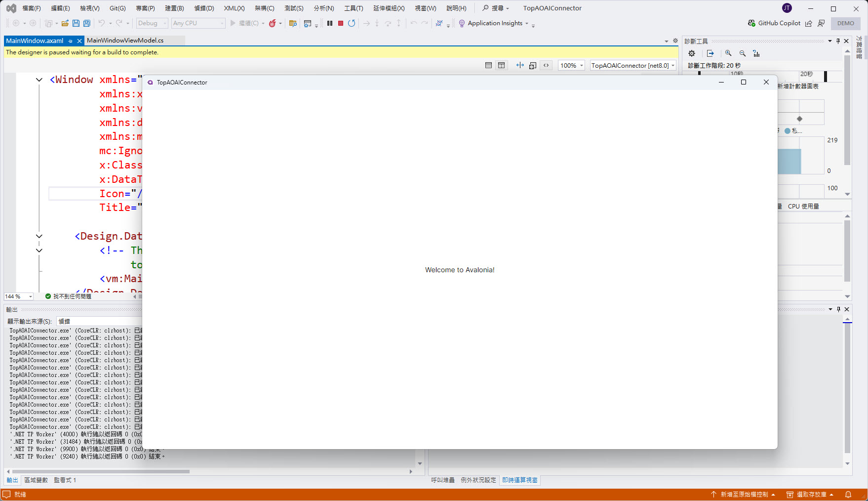Open the notifications bell in status bar
The width and height of the screenshot is (868, 501).
[x=848, y=494]
